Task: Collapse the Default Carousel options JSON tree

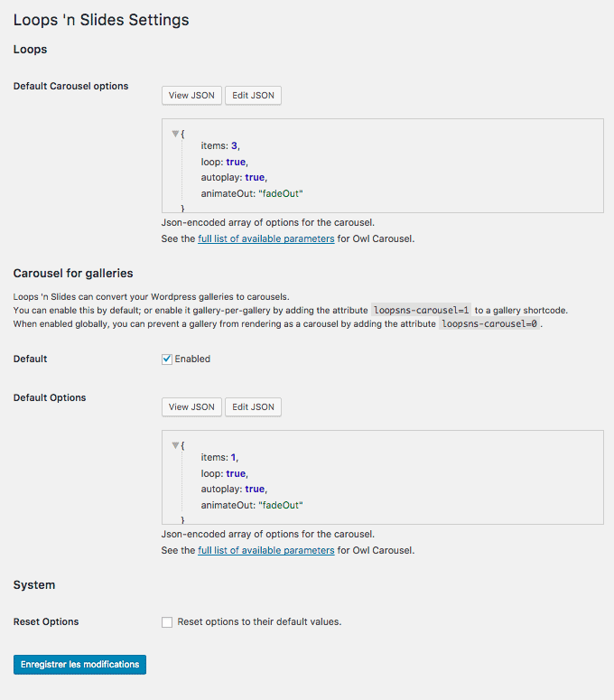Action: coord(175,134)
